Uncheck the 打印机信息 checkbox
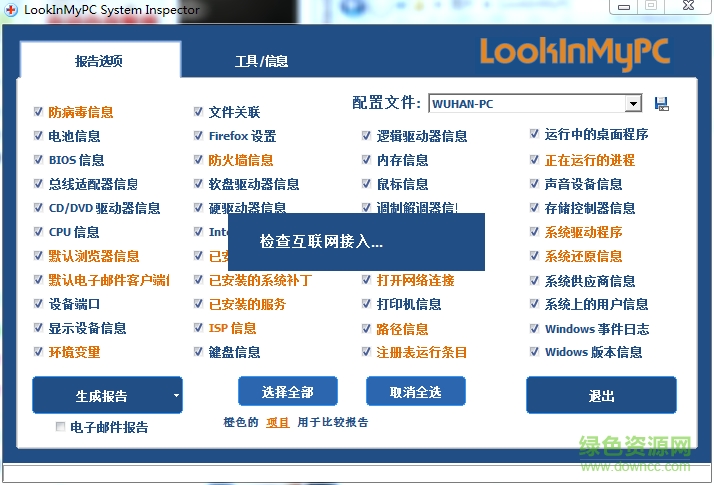714x485 pixels. tap(366, 303)
